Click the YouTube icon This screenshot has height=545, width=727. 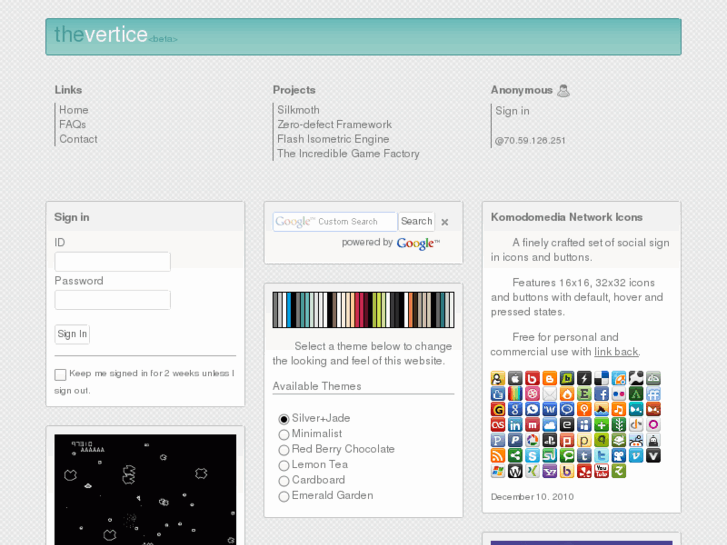click(601, 471)
